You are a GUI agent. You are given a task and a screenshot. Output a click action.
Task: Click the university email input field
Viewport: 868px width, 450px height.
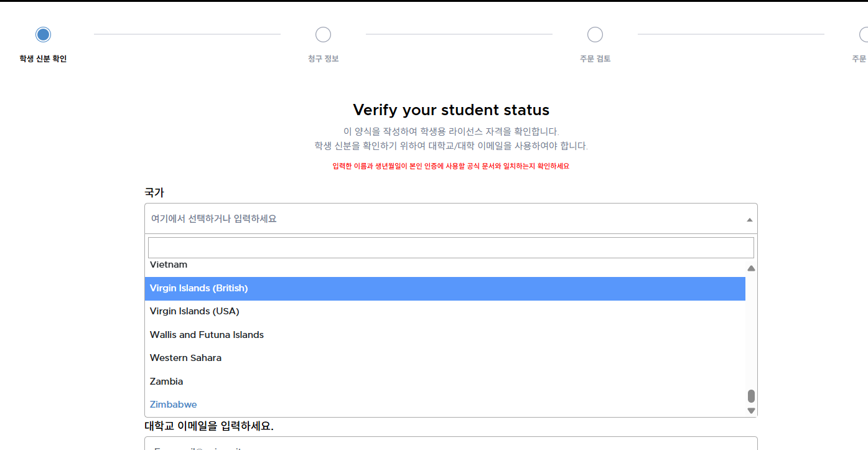(450, 444)
